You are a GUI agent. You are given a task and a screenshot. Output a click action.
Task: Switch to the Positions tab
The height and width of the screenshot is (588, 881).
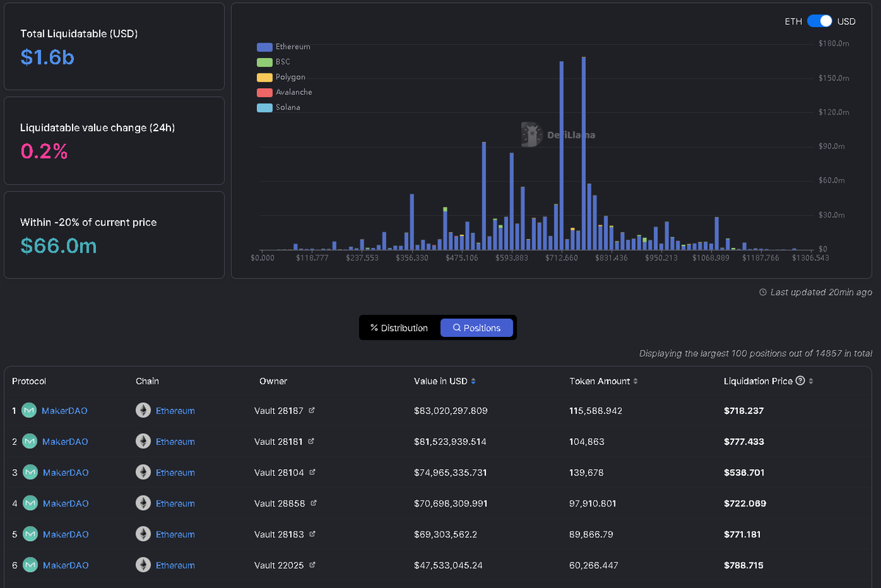476,328
